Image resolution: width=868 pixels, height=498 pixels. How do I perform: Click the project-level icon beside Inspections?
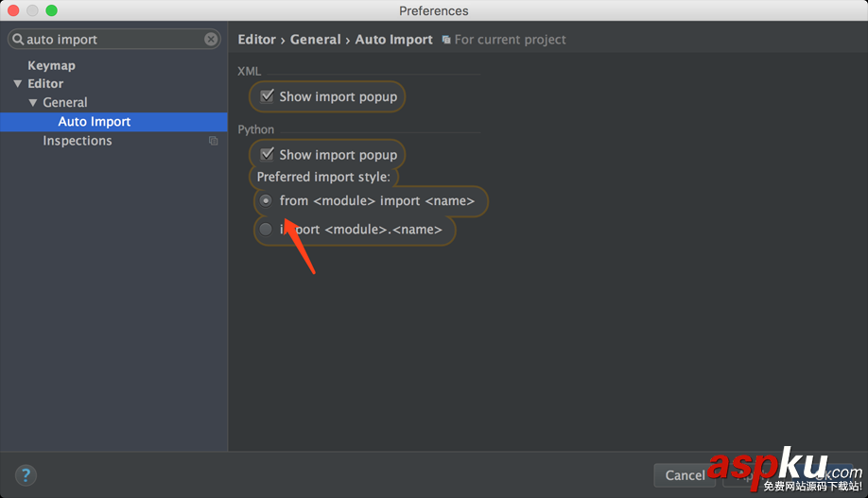click(x=214, y=141)
